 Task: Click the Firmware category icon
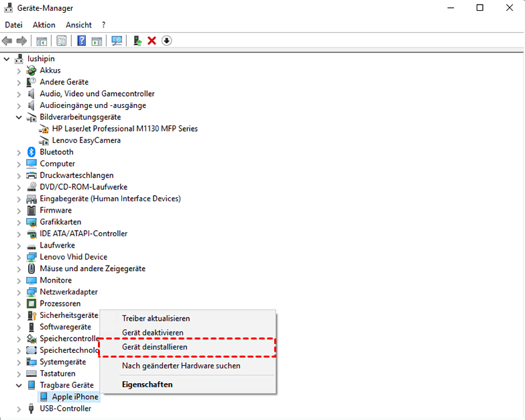32,210
